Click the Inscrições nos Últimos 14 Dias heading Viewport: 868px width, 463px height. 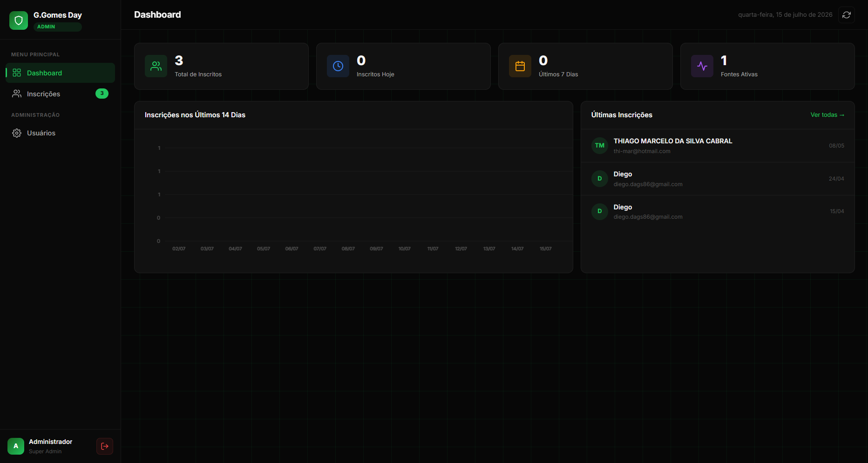coord(195,115)
